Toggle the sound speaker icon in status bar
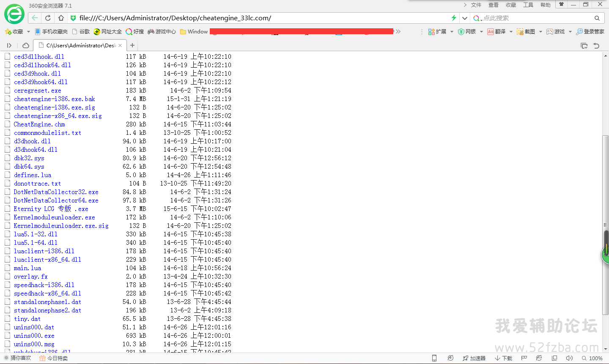The width and height of the screenshot is (609, 364). 569,358
